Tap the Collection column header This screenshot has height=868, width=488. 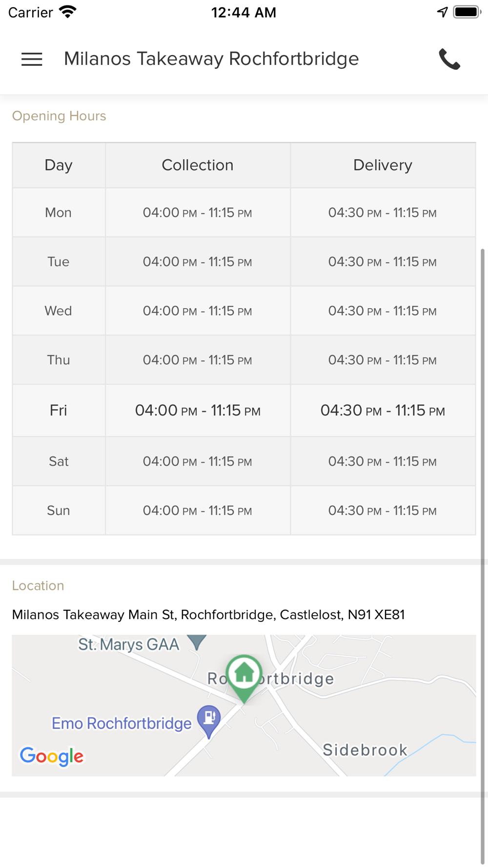coord(198,165)
